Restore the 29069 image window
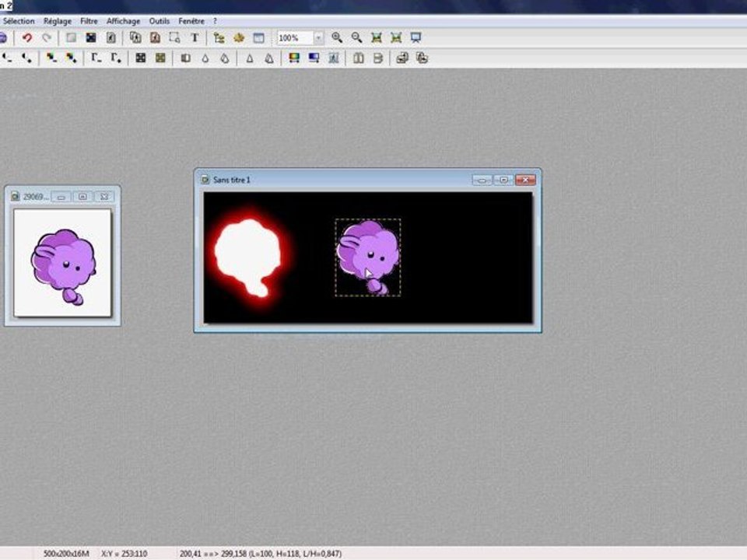 click(x=83, y=196)
